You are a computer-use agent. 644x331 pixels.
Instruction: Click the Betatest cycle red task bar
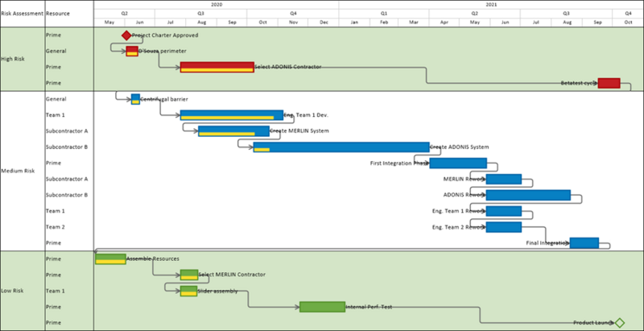point(609,83)
